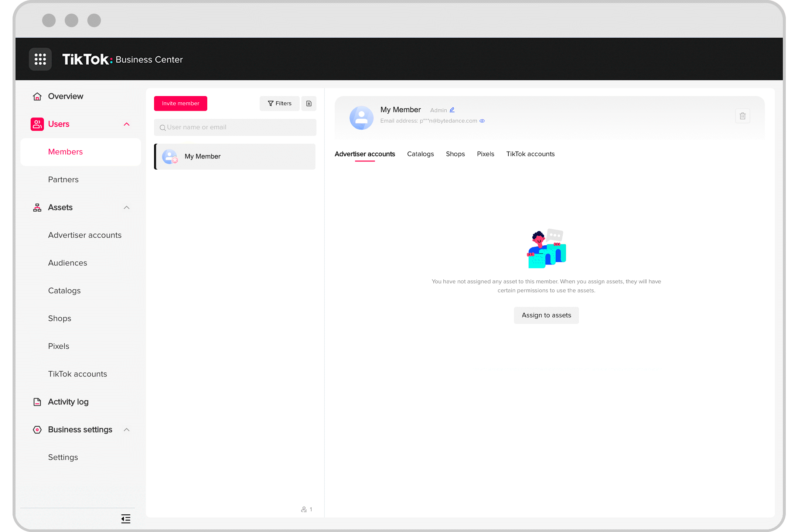Click the TikTok Business Center grid icon
This screenshot has height=532, width=798.
(40, 58)
